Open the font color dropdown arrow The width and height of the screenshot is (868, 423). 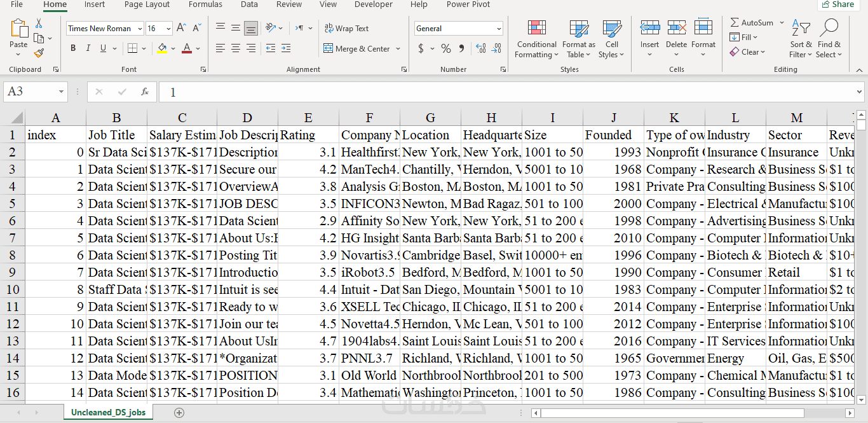[198, 48]
